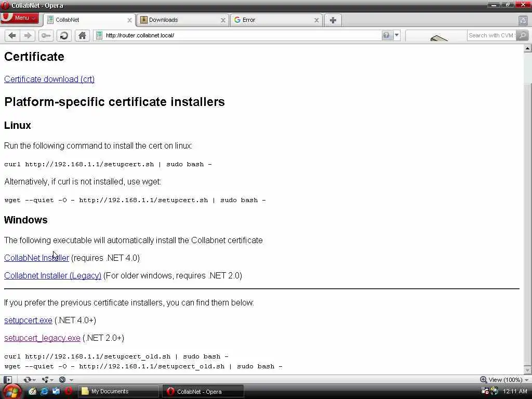Image resolution: width=532 pixels, height=399 pixels.
Task: Go to the home page icon
Action: click(x=82, y=36)
